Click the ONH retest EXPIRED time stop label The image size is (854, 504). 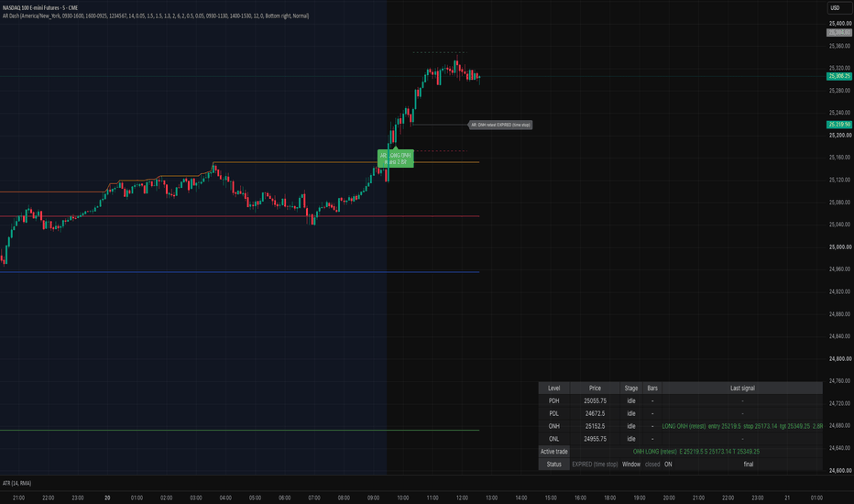[x=500, y=125]
